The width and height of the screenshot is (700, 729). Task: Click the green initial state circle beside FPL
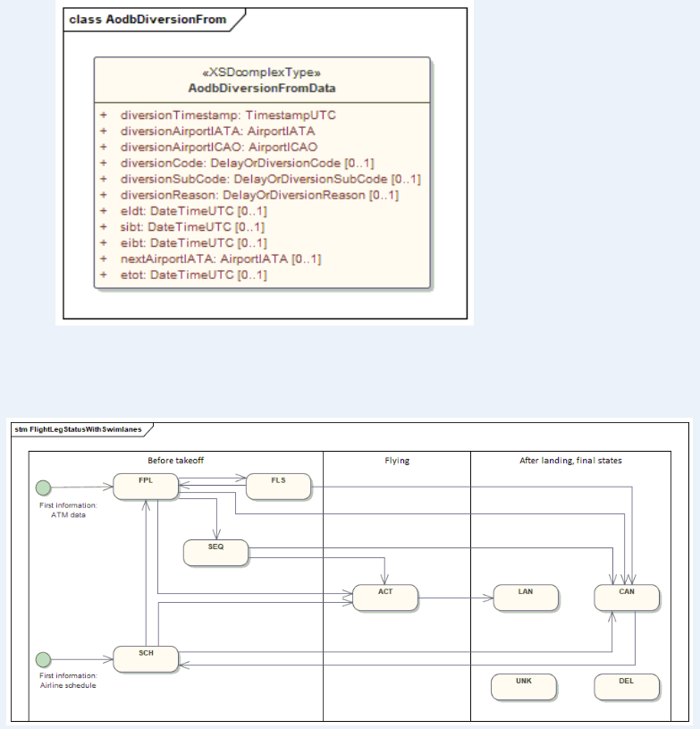click(x=42, y=487)
